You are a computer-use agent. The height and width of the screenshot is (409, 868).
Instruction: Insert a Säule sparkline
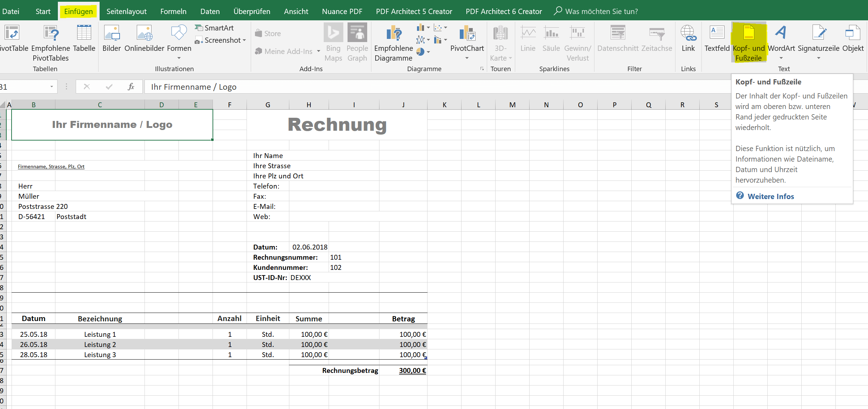[551, 39]
